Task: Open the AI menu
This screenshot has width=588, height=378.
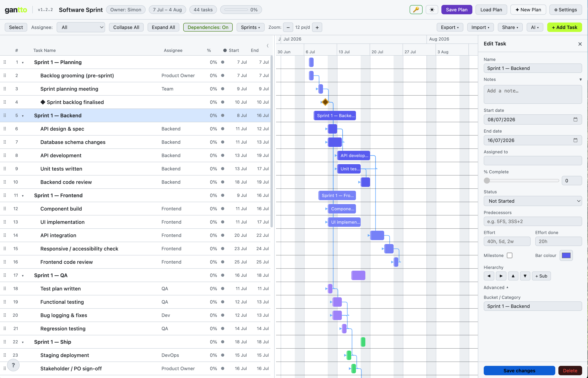Action: [535, 27]
